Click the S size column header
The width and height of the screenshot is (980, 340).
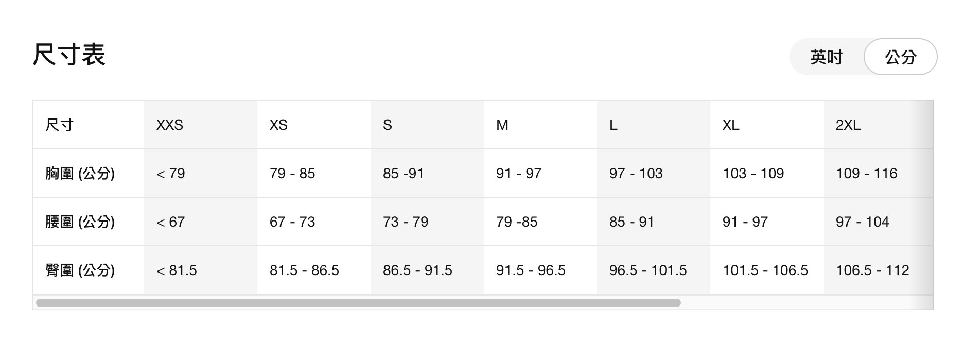tap(388, 125)
